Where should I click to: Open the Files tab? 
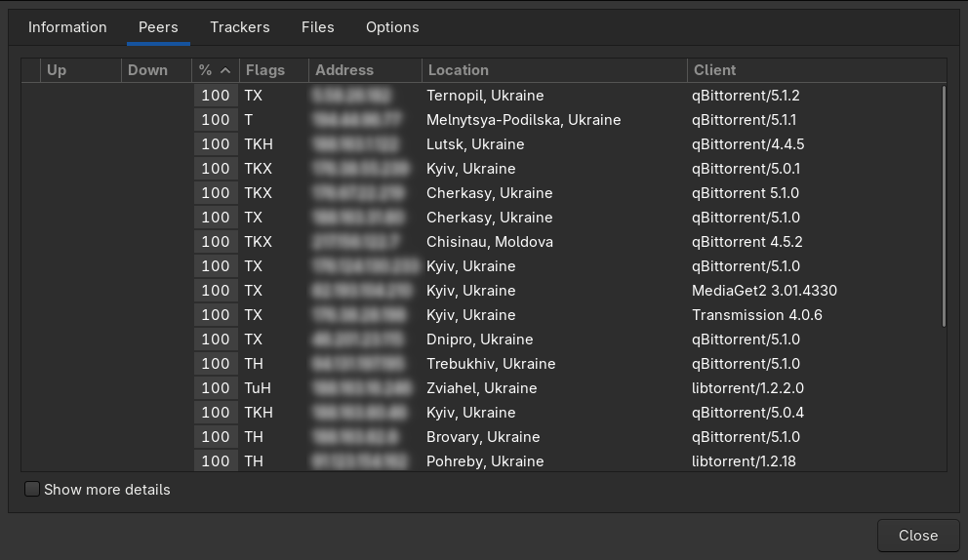coord(317,27)
